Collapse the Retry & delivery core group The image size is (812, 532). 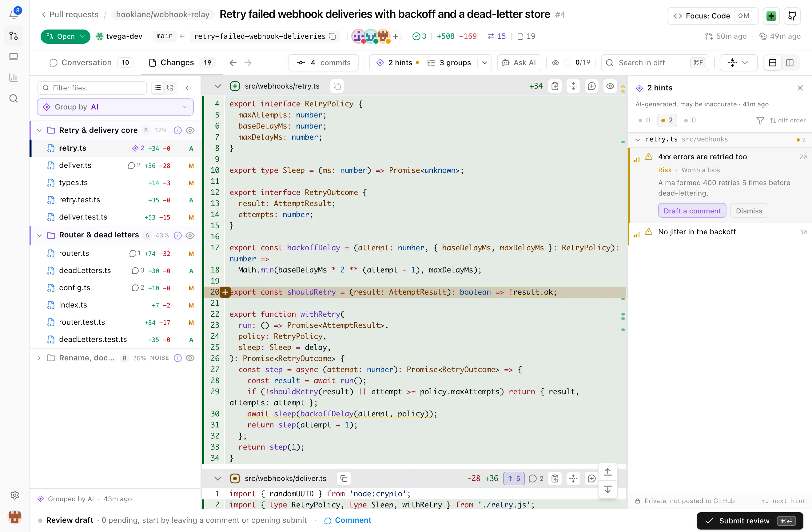[39, 130]
